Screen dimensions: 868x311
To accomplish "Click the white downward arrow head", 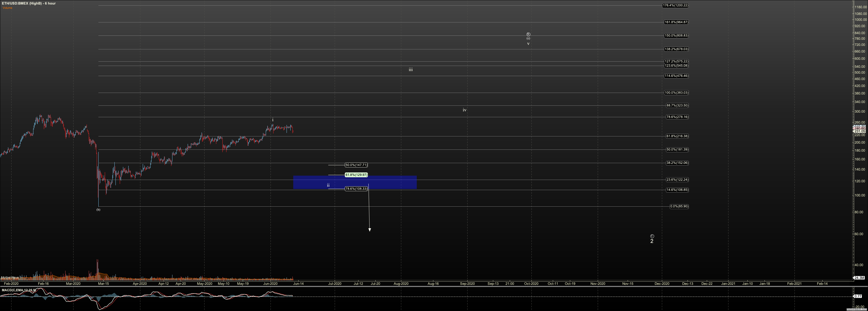I will (370, 230).
